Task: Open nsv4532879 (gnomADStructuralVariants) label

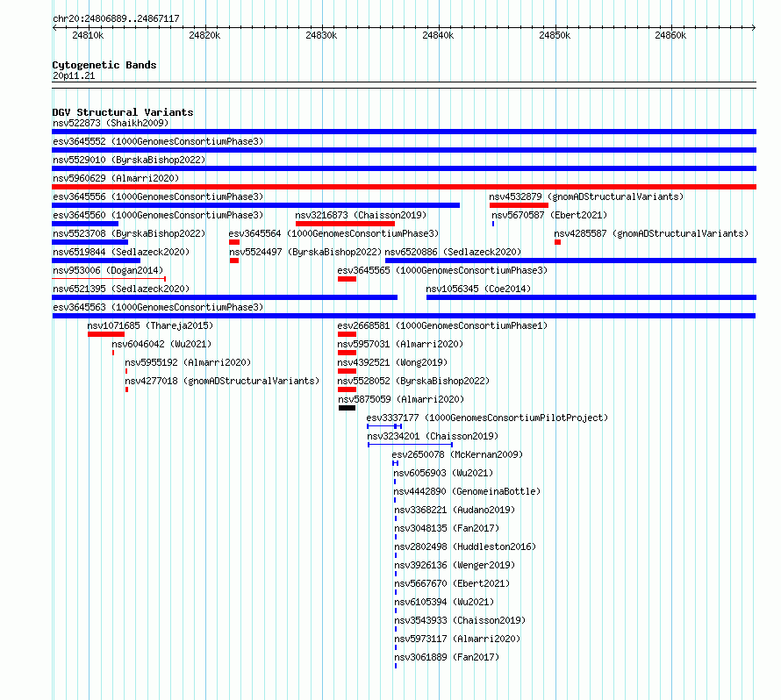Action: [x=586, y=196]
